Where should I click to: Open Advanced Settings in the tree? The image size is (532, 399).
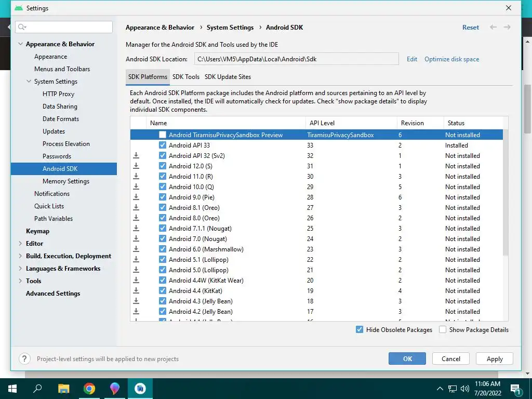[53, 294]
